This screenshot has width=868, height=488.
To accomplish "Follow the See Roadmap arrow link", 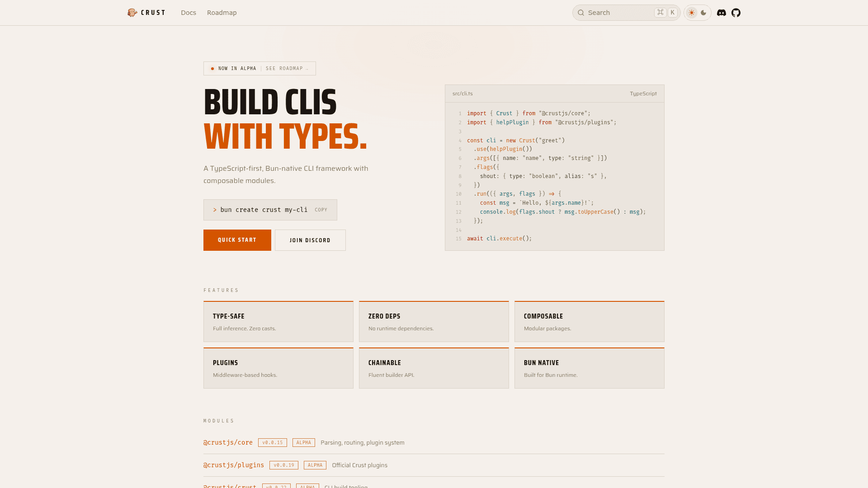I will tap(287, 69).
